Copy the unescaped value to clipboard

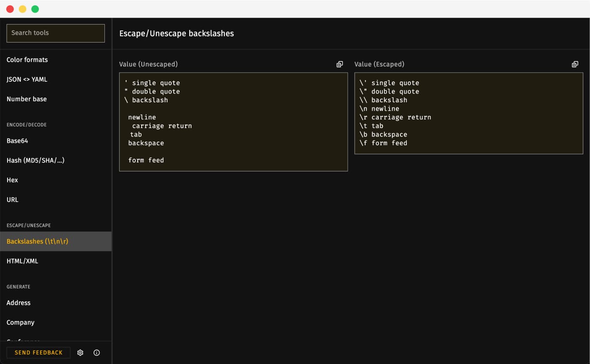coord(340,64)
